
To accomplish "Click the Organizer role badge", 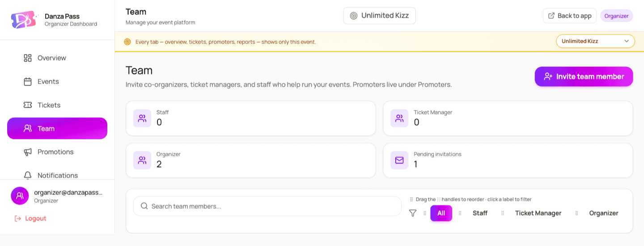I will pyautogui.click(x=616, y=16).
